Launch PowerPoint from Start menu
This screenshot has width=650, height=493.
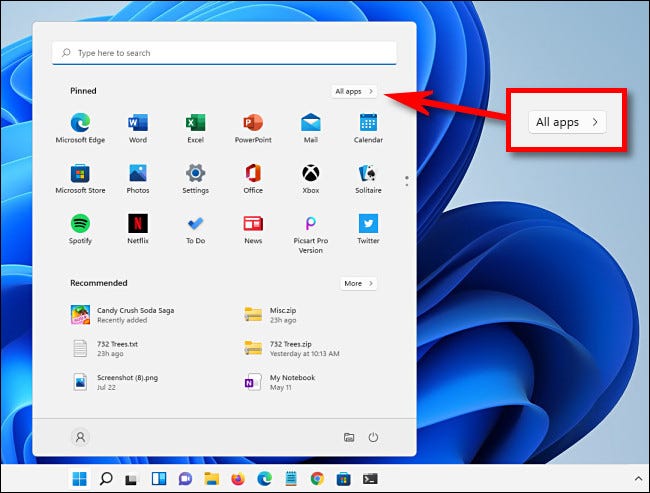pyautogui.click(x=253, y=128)
